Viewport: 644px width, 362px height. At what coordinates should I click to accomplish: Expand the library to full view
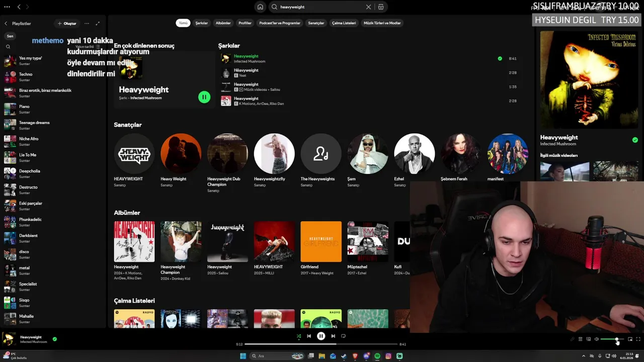tap(98, 24)
